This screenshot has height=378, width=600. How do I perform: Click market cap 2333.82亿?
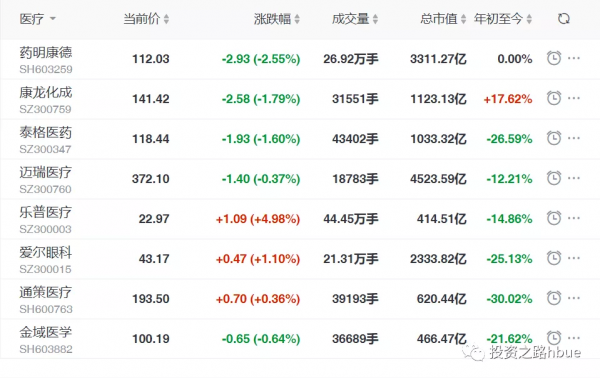(x=438, y=259)
